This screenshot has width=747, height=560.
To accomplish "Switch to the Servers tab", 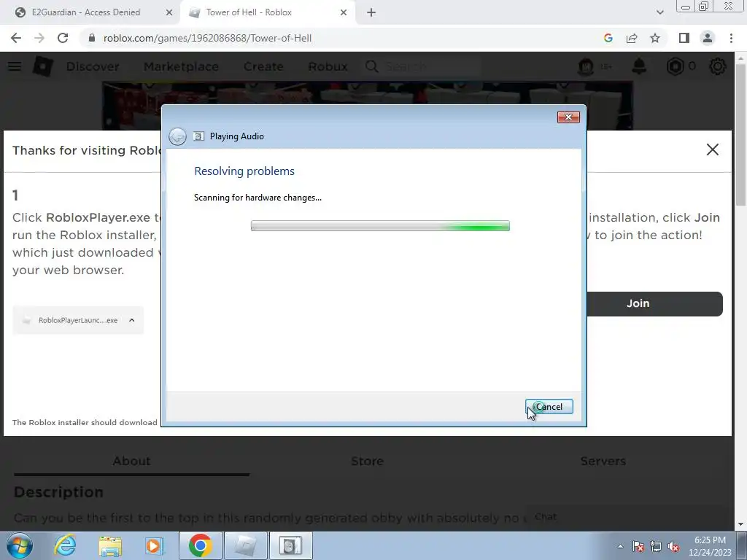I will [603, 462].
